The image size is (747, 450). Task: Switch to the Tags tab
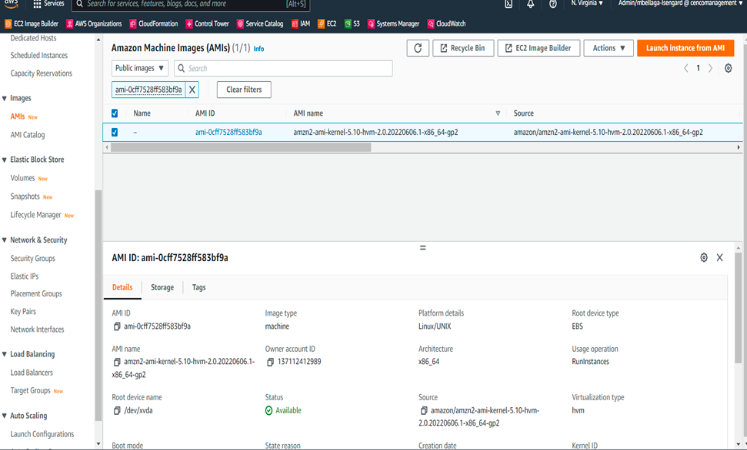click(199, 287)
